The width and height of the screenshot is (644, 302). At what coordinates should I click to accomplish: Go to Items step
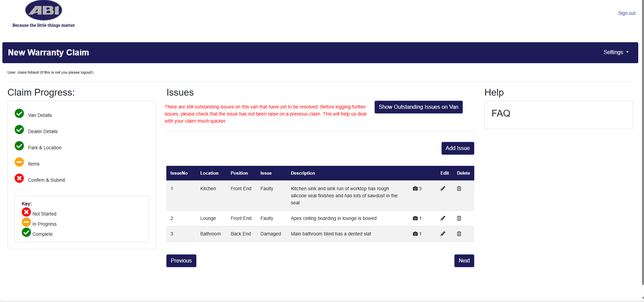click(34, 164)
